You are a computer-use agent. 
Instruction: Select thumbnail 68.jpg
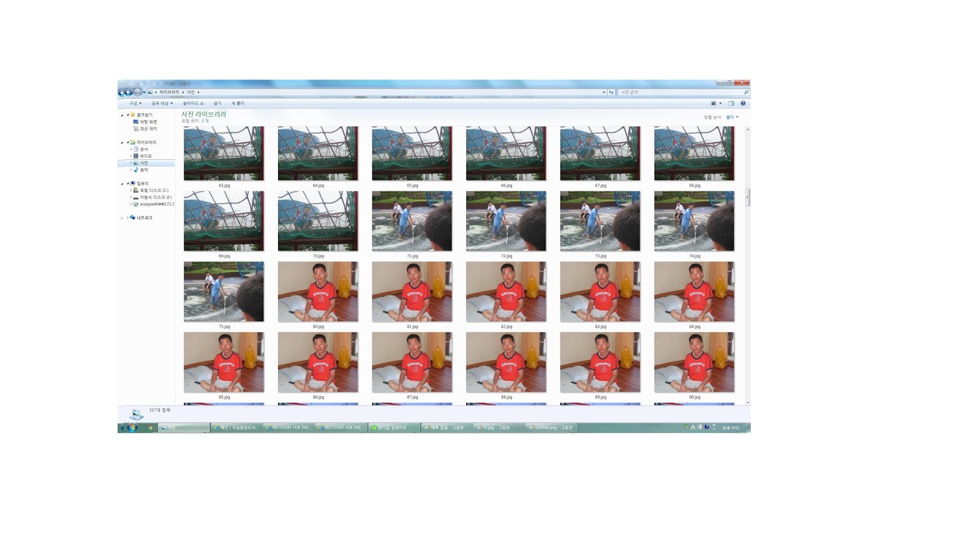pyautogui.click(x=694, y=154)
